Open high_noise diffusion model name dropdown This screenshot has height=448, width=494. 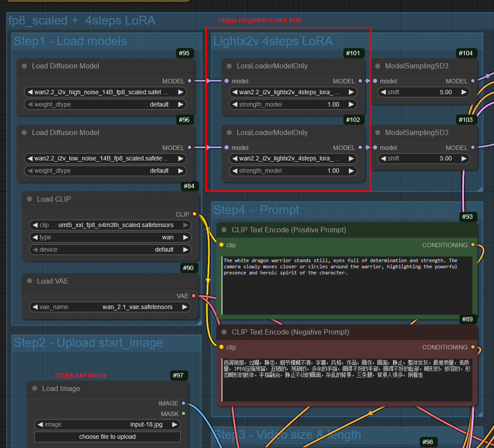pos(105,92)
